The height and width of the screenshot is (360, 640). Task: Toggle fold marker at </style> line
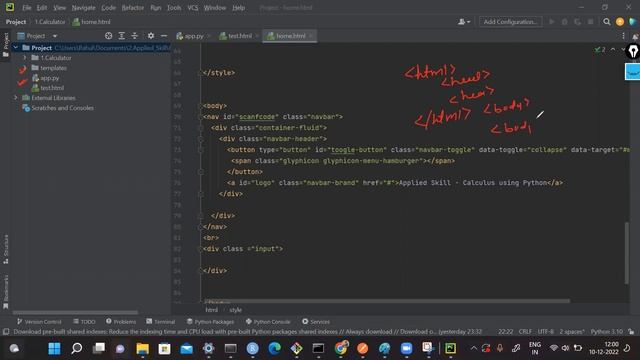click(x=200, y=73)
